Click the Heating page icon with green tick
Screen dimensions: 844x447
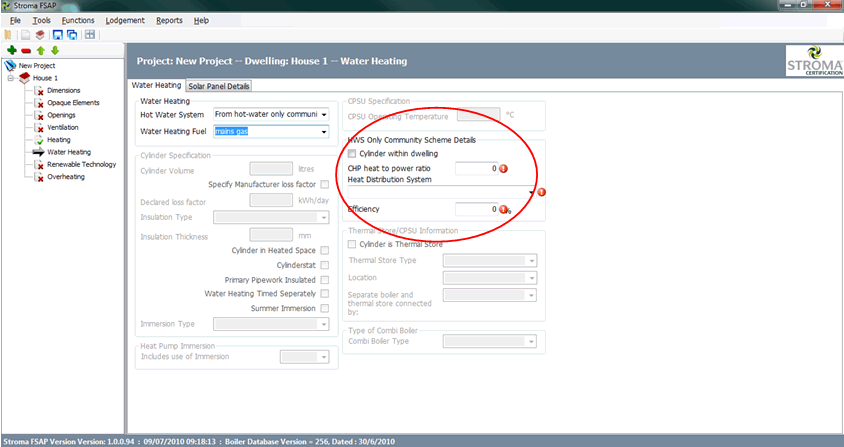[39, 140]
